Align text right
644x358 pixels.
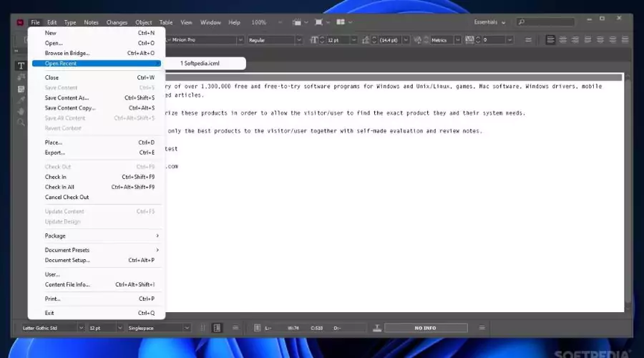click(x=575, y=40)
